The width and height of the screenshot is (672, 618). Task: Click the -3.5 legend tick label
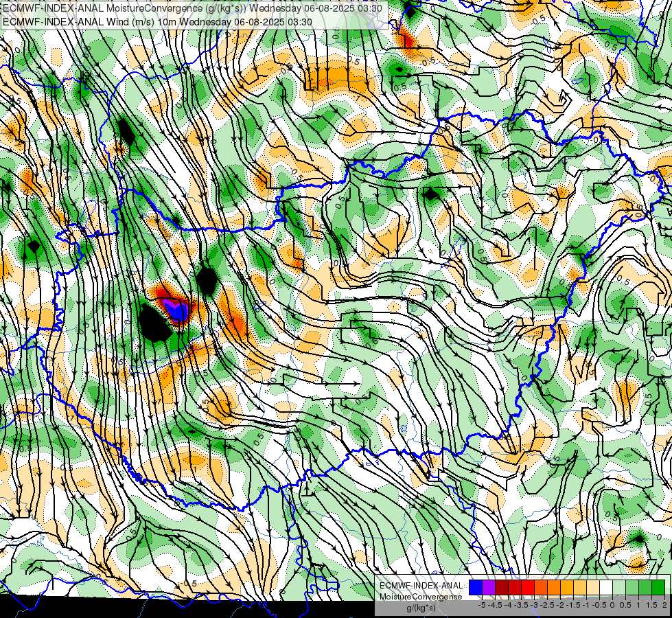tap(522, 605)
